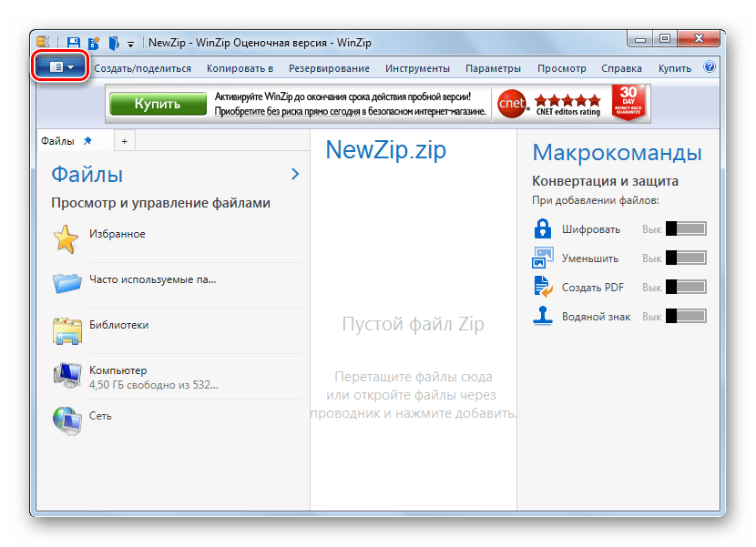
Task: Click the Уменьшить label
Action: point(590,258)
